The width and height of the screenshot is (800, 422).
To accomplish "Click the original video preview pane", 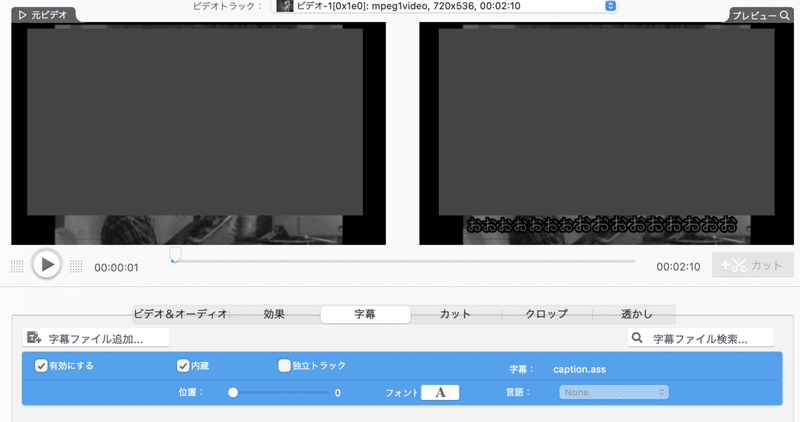I will point(198,133).
